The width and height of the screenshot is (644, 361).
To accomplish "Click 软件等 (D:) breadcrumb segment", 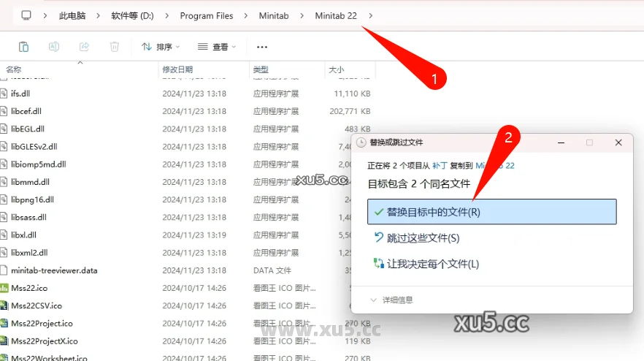I will click(134, 15).
